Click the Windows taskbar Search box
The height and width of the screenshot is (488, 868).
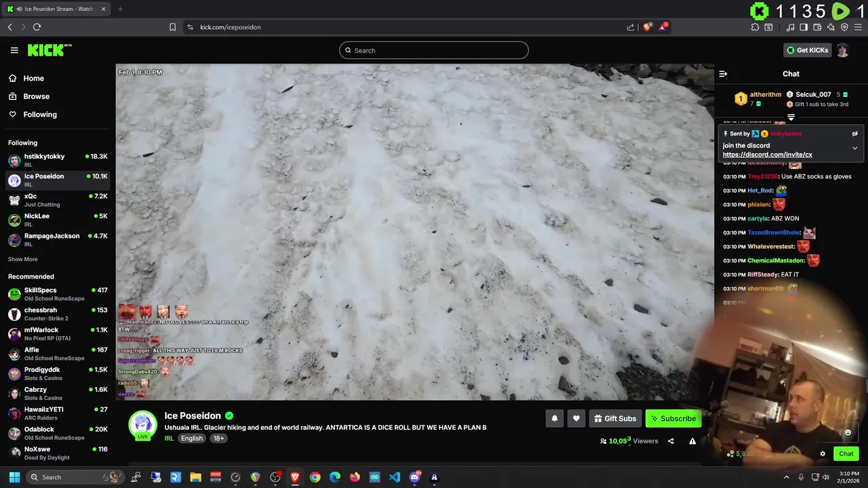pyautogui.click(x=75, y=477)
